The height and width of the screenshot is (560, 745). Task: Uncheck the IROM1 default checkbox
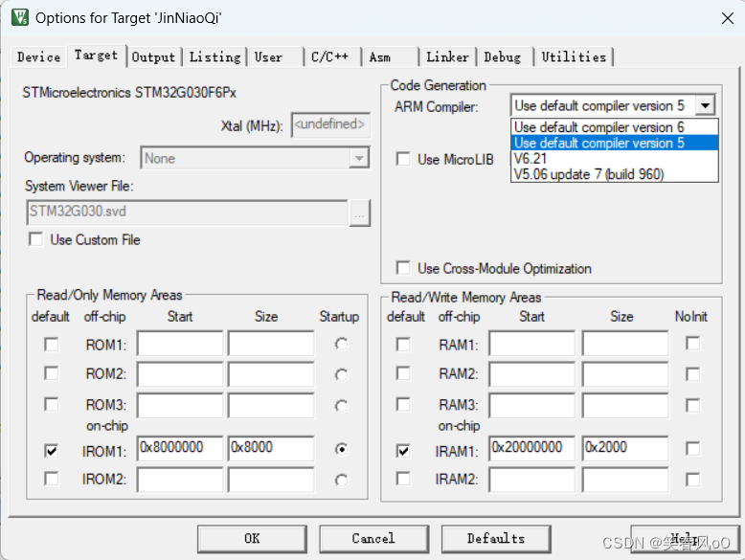pyautogui.click(x=52, y=450)
